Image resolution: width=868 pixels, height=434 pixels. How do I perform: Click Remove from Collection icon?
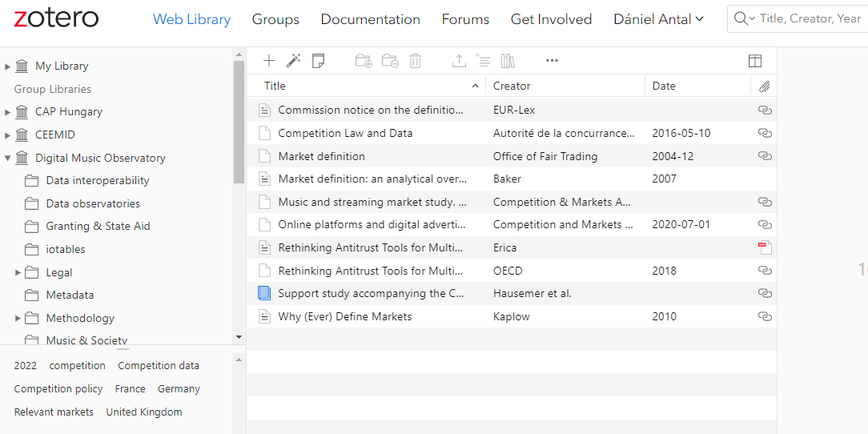pos(390,60)
